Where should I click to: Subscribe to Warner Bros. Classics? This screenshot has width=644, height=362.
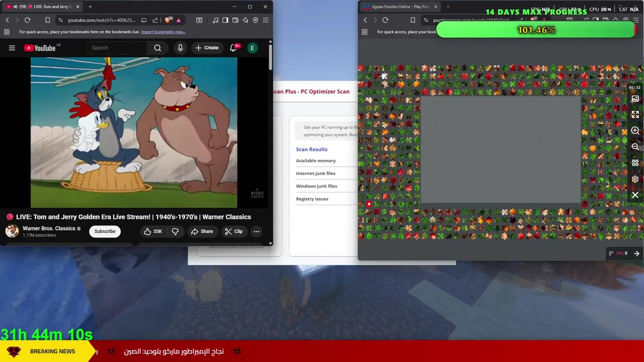[x=105, y=231]
